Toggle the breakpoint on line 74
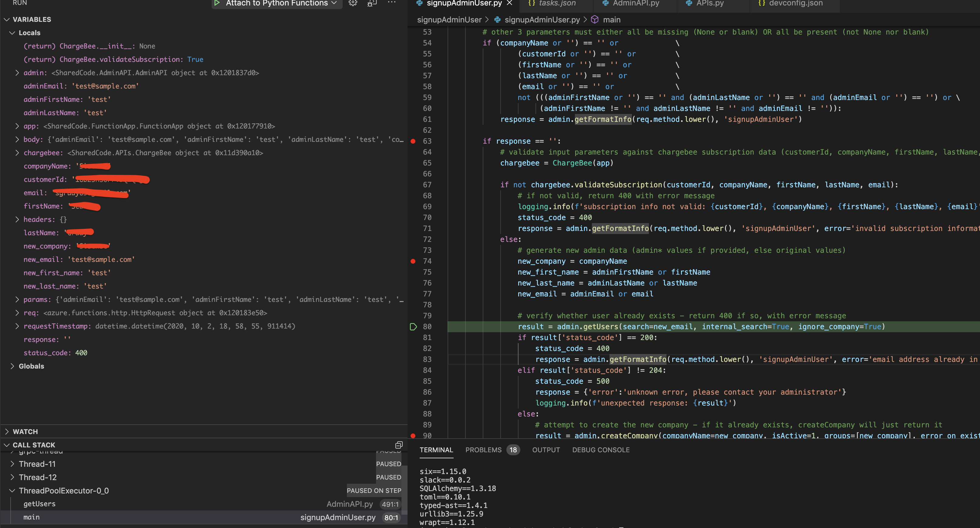This screenshot has height=528, width=980. pyautogui.click(x=413, y=261)
